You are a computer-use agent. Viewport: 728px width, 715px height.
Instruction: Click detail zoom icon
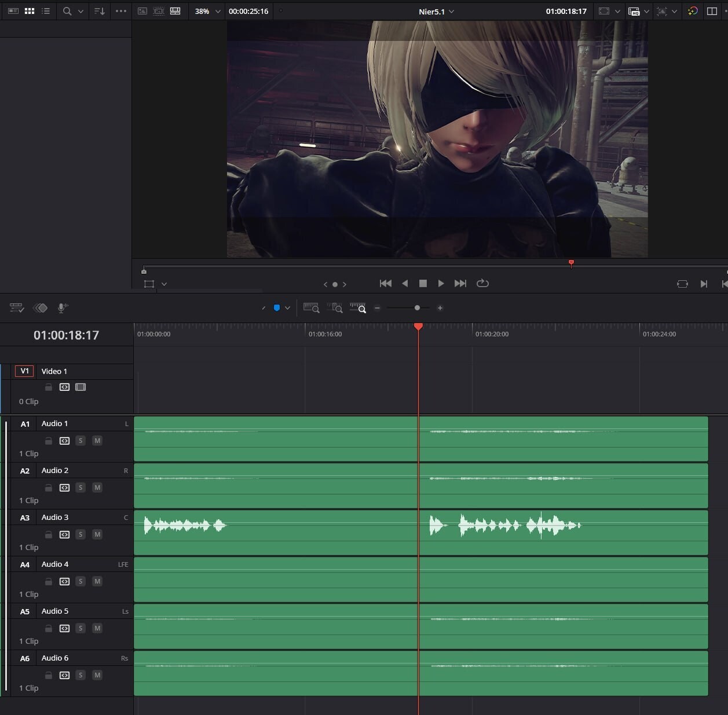coord(335,308)
